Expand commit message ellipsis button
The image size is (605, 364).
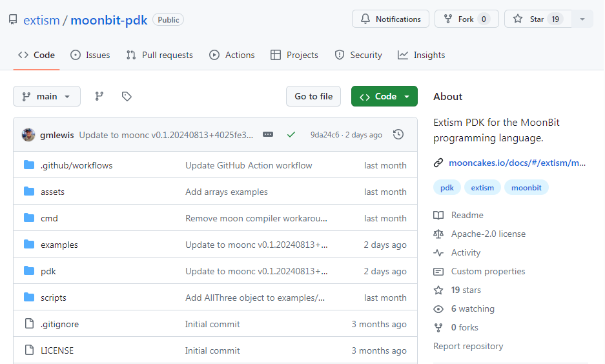click(x=268, y=135)
